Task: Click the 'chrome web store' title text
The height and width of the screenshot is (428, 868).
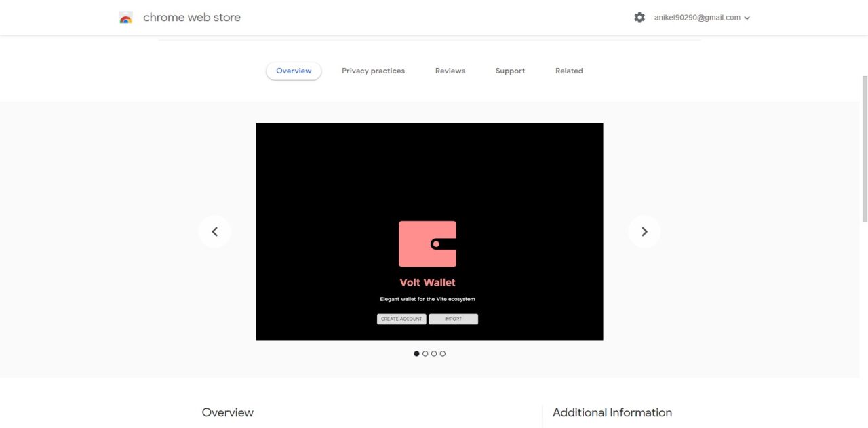Action: point(192,18)
